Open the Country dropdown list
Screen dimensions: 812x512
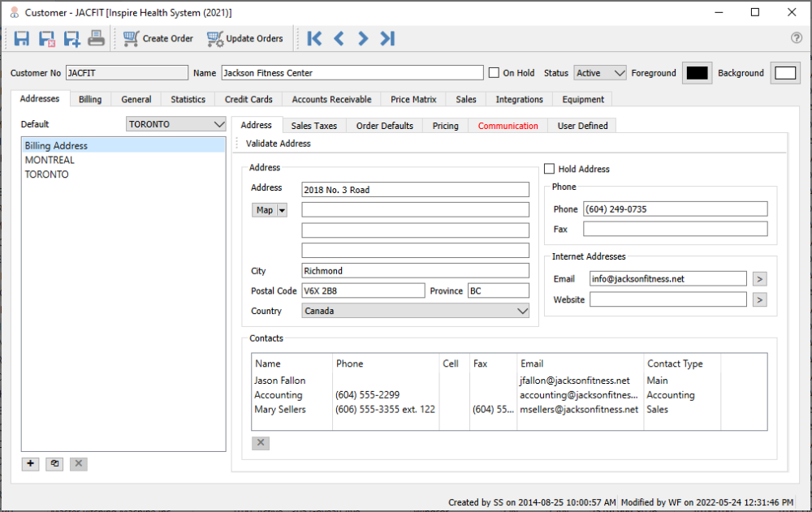pyautogui.click(x=415, y=311)
